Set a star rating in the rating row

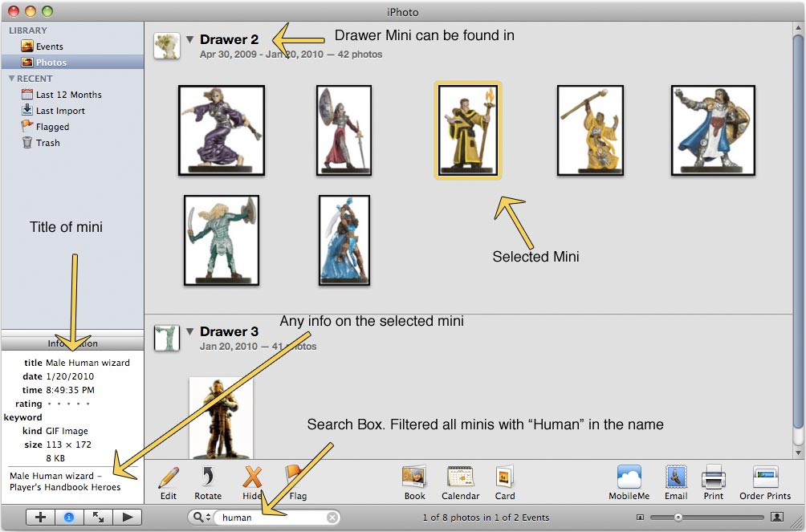tap(68, 404)
